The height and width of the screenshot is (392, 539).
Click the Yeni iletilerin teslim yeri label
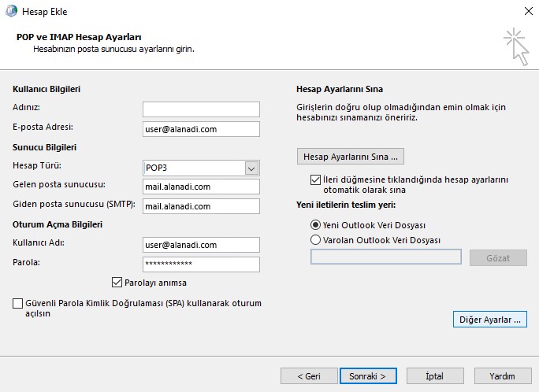pyautogui.click(x=346, y=205)
